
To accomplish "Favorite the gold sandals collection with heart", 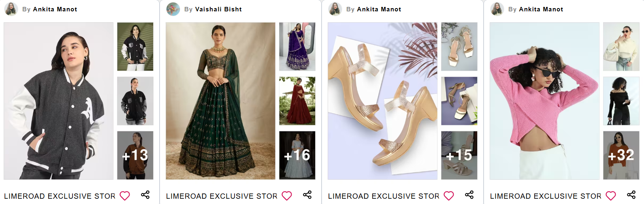I will pos(449,196).
